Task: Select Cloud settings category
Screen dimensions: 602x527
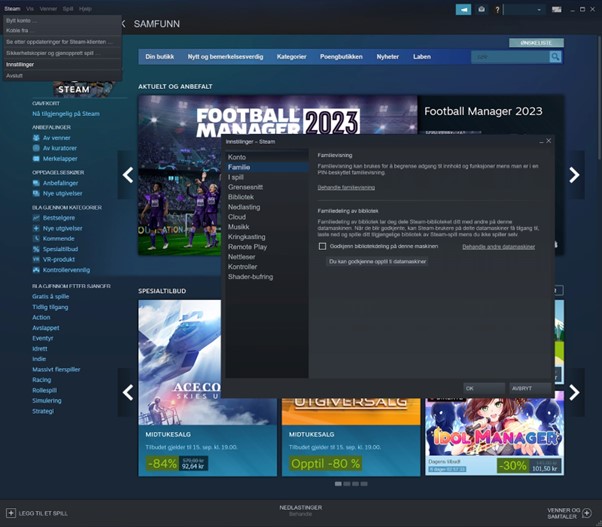Action: (x=266, y=217)
